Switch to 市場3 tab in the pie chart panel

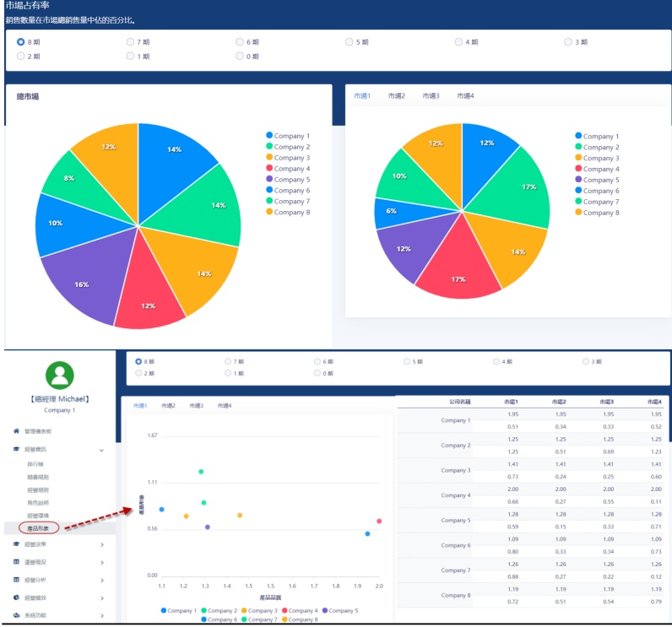point(431,96)
